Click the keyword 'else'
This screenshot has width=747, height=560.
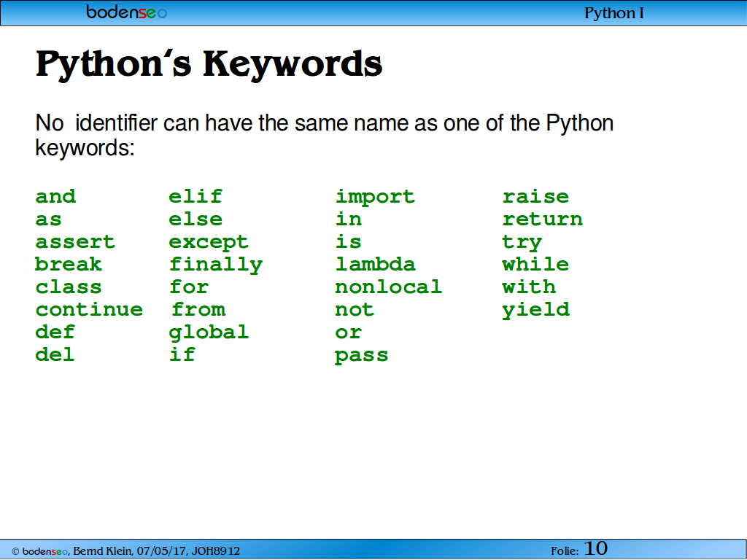point(196,219)
